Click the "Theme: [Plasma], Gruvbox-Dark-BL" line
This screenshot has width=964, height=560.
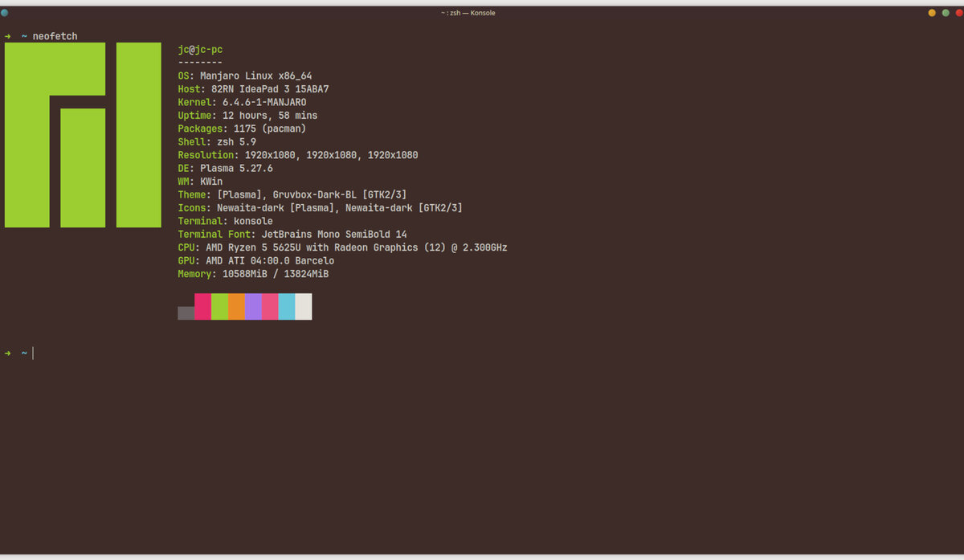pos(292,195)
